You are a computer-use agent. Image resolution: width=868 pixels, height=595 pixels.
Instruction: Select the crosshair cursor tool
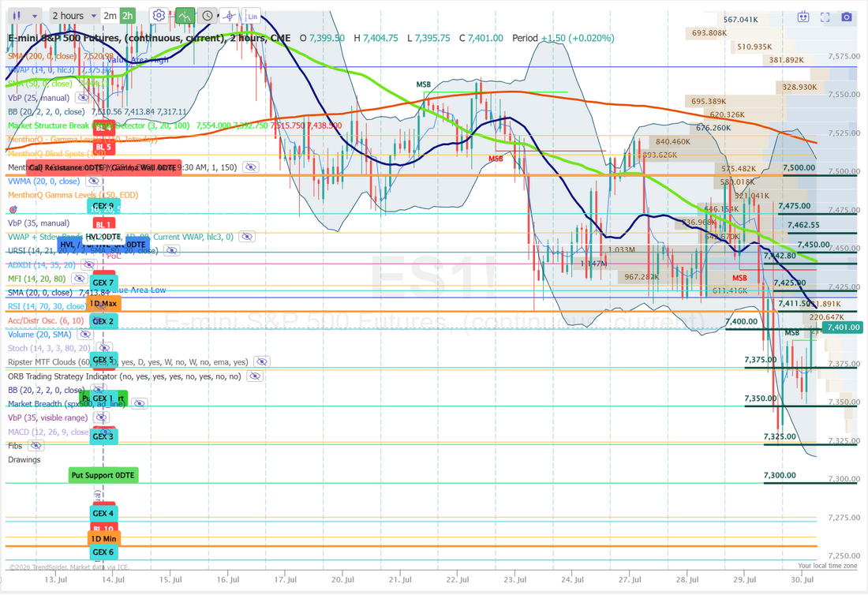(x=229, y=16)
